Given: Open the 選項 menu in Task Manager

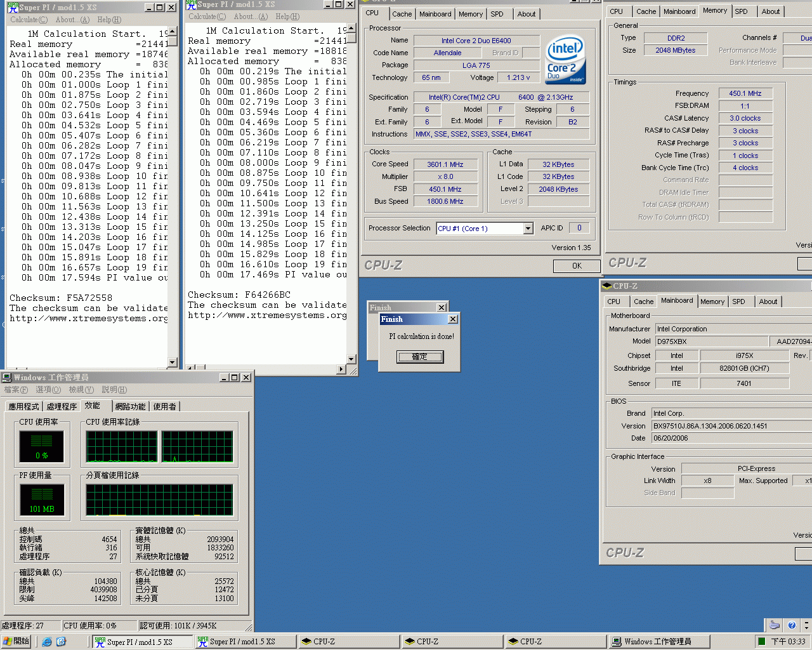Looking at the screenshot, I should pyautogui.click(x=48, y=390).
